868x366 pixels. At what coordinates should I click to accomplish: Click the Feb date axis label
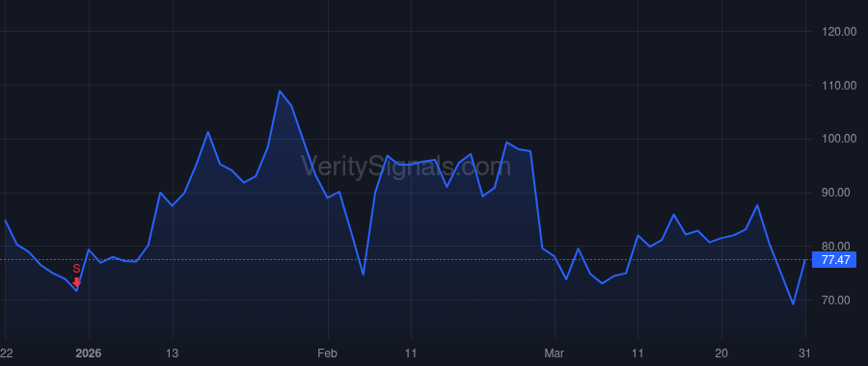(328, 353)
